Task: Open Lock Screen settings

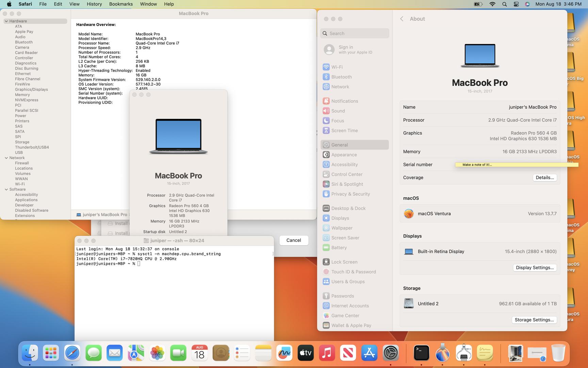Action: (355, 262)
